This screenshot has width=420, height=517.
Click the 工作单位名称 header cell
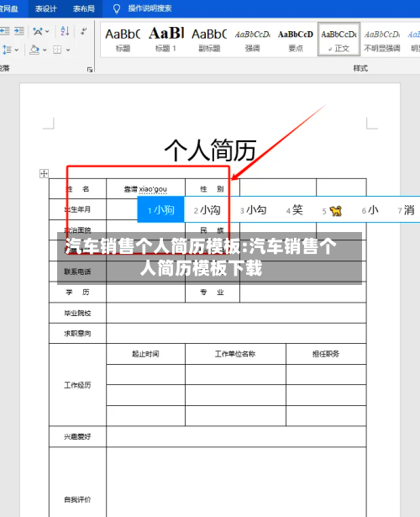coord(235,354)
